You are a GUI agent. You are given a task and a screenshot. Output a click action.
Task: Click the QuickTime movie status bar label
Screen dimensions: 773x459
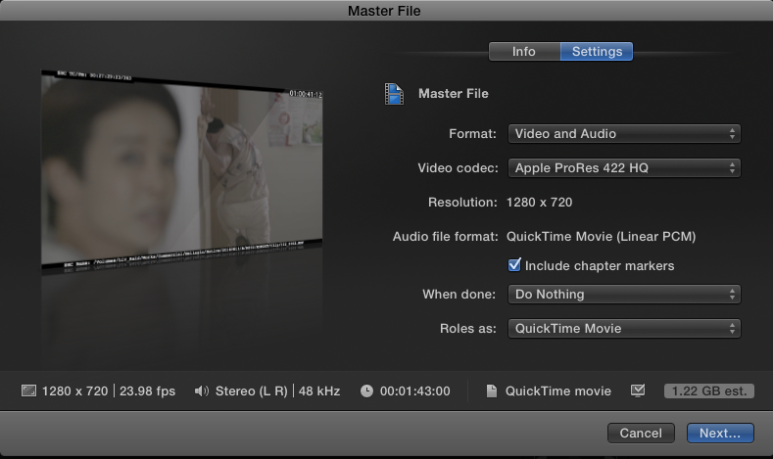(x=558, y=391)
